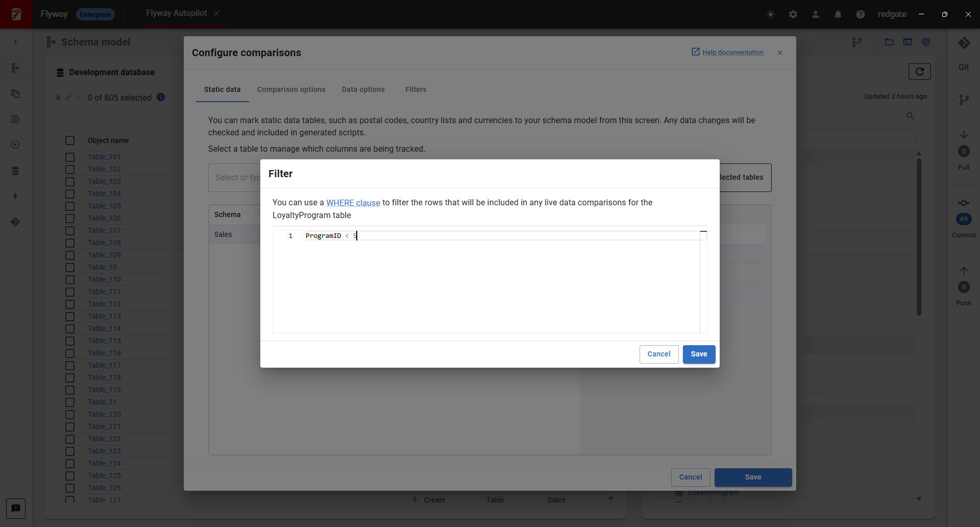This screenshot has height=527, width=980.
Task: Click in the filter WHERE clause editor
Action: 485,281
